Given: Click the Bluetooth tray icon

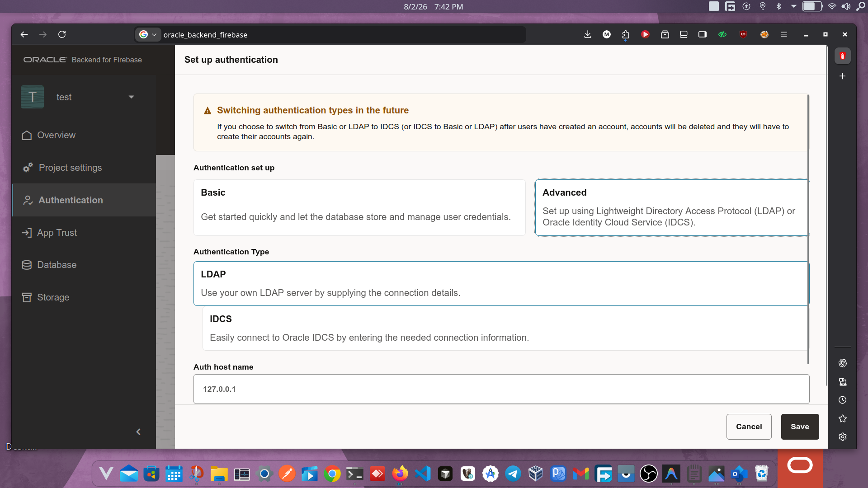Looking at the screenshot, I should [x=778, y=6].
